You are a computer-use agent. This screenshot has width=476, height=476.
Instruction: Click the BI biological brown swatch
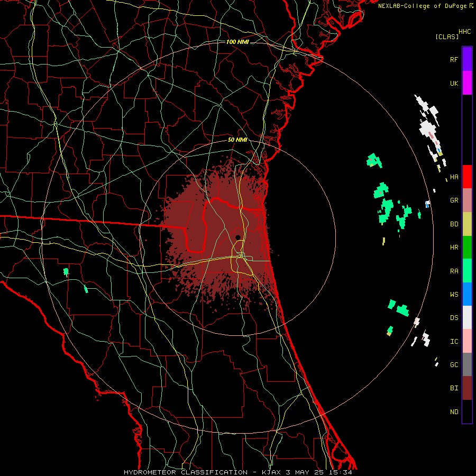(x=467, y=388)
